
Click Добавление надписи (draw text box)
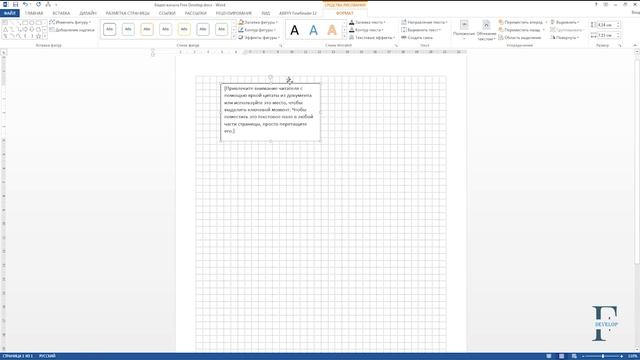click(72, 30)
